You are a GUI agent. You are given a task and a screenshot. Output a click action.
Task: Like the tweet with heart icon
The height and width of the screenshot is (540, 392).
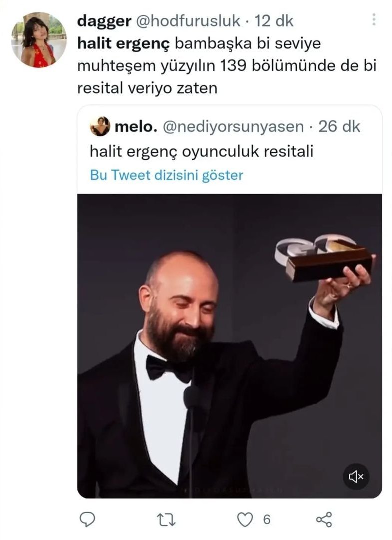click(245, 519)
